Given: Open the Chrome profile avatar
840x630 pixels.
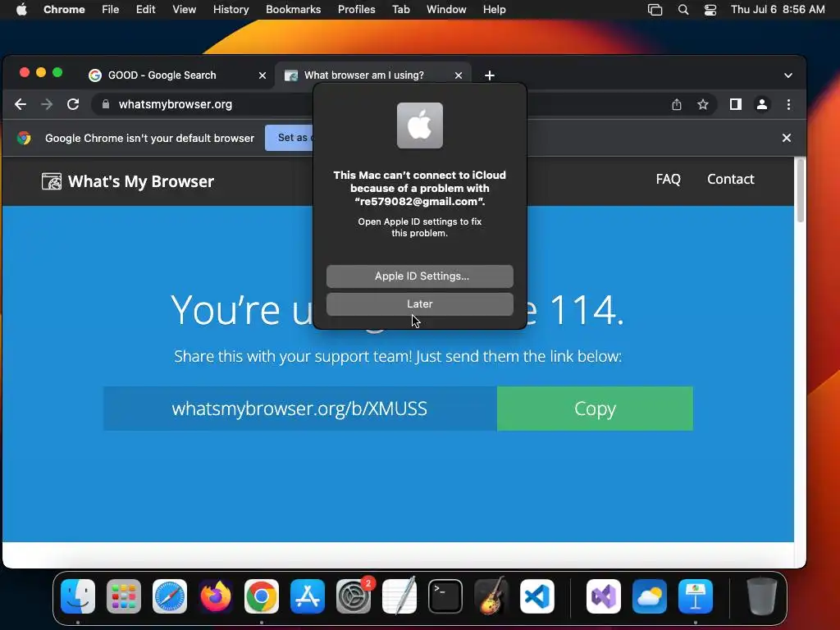Looking at the screenshot, I should pos(762,104).
